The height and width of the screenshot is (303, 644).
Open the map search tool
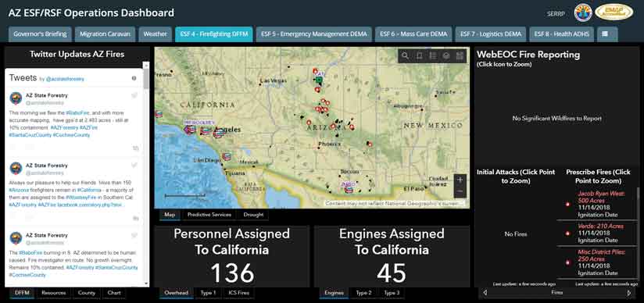pos(405,56)
